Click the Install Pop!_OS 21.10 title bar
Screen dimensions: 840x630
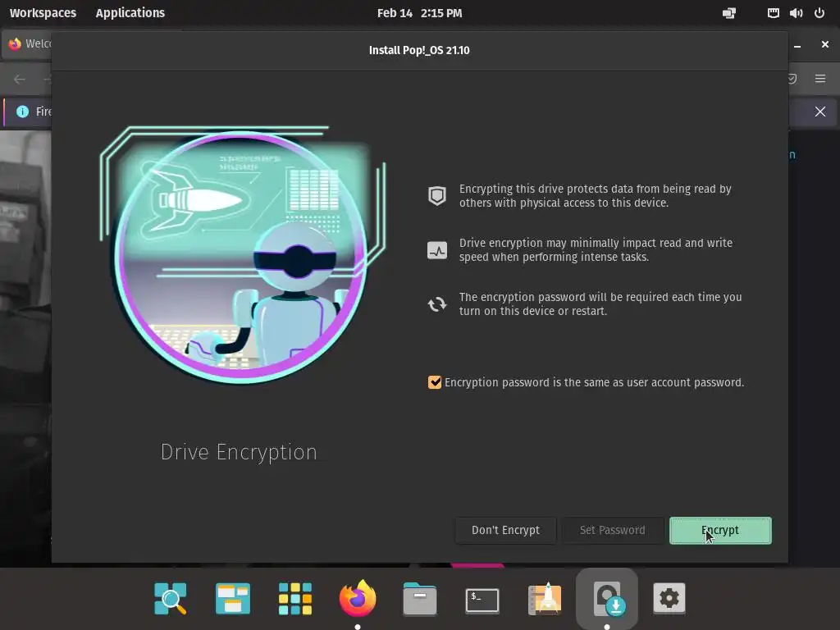coord(419,50)
